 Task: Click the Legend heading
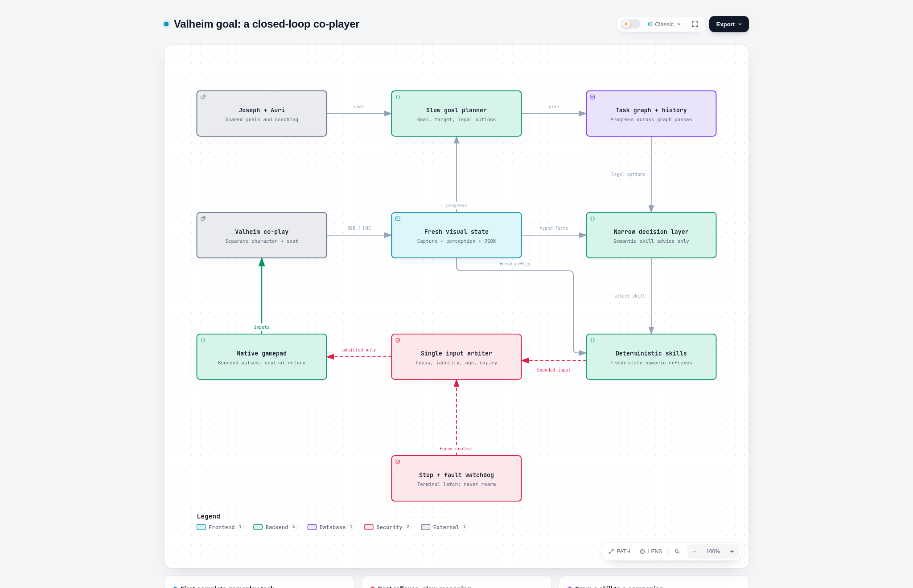click(209, 516)
